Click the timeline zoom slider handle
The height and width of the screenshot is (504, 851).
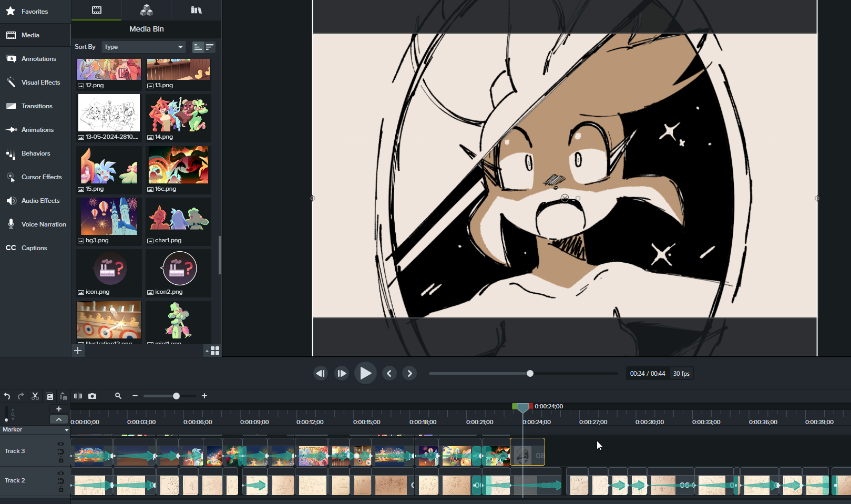pyautogui.click(x=176, y=396)
